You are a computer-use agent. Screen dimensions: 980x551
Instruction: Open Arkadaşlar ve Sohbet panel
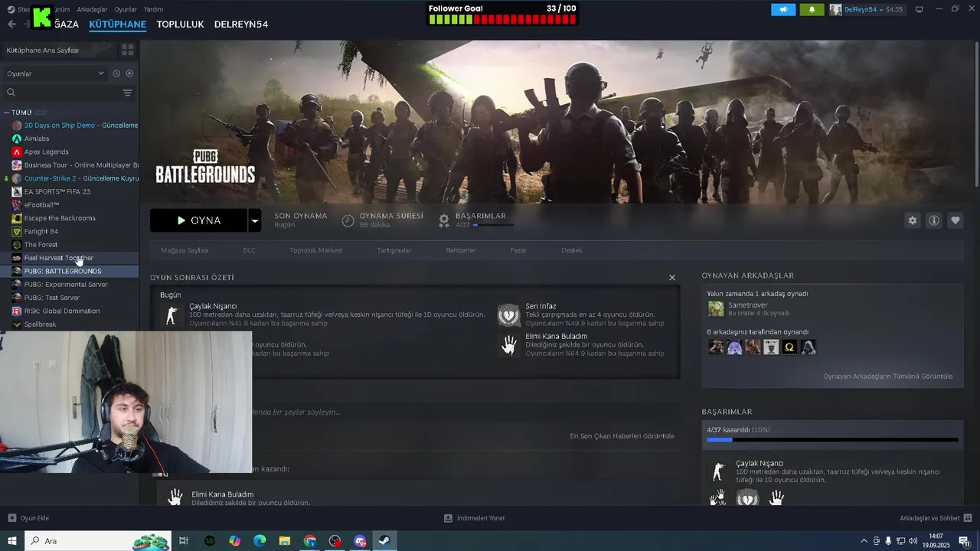coord(936,518)
